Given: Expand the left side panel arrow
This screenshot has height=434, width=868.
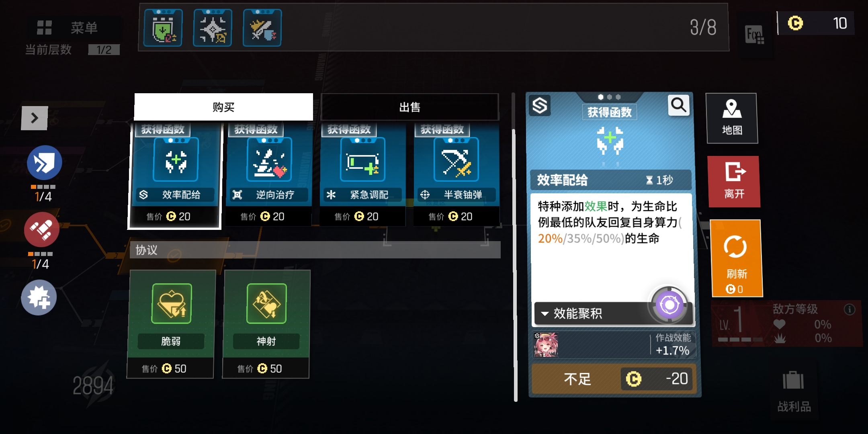Looking at the screenshot, I should 35,118.
